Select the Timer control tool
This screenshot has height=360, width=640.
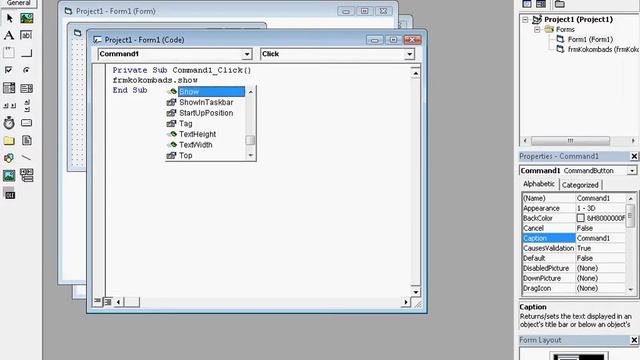9,123
